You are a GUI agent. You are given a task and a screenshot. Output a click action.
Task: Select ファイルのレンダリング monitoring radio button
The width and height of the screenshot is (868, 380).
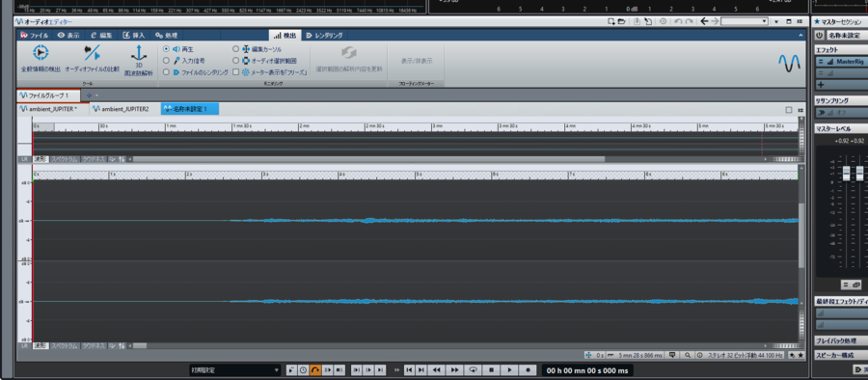pyautogui.click(x=166, y=72)
